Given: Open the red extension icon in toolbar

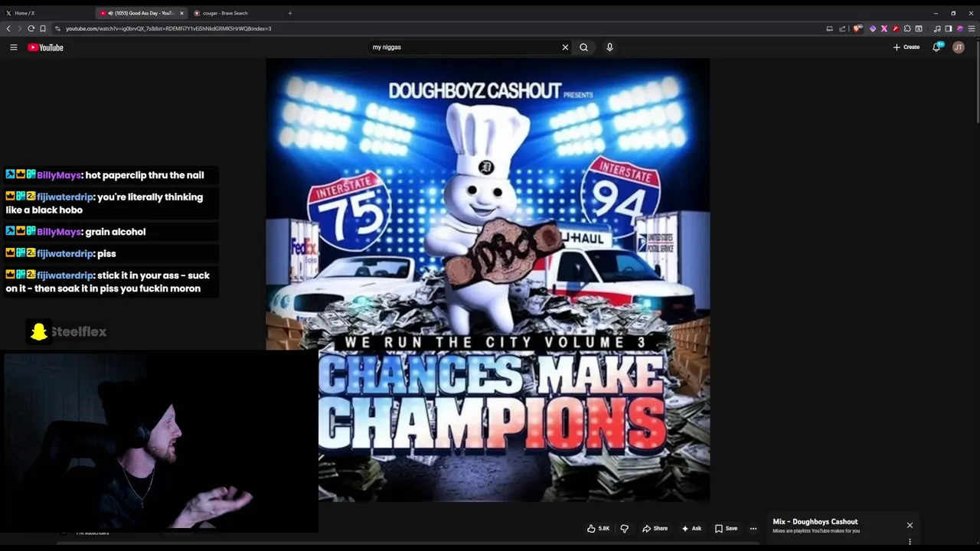Looking at the screenshot, I should pyautogui.click(x=896, y=28).
